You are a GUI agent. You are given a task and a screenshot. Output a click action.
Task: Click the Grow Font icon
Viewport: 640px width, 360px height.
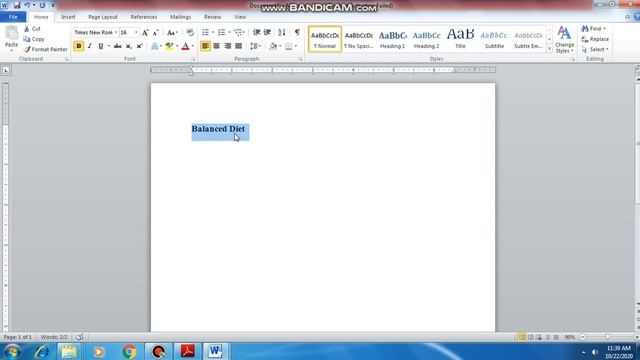pos(145,32)
